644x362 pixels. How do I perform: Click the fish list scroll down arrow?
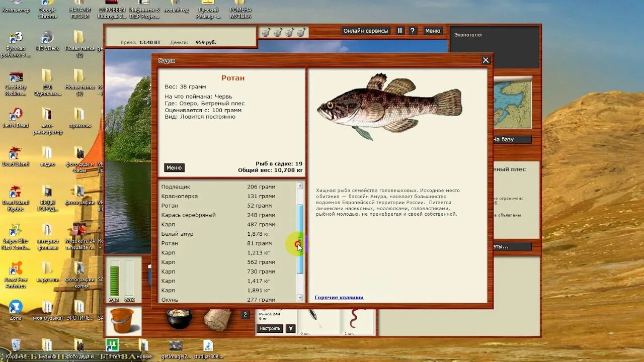click(x=300, y=298)
